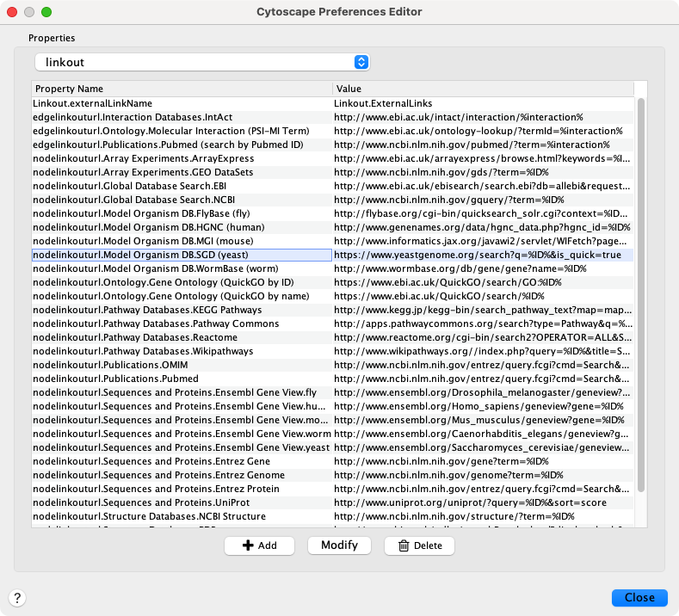Select the WormBase (worm) property row
Screen dimensions: 679x616
(181, 268)
